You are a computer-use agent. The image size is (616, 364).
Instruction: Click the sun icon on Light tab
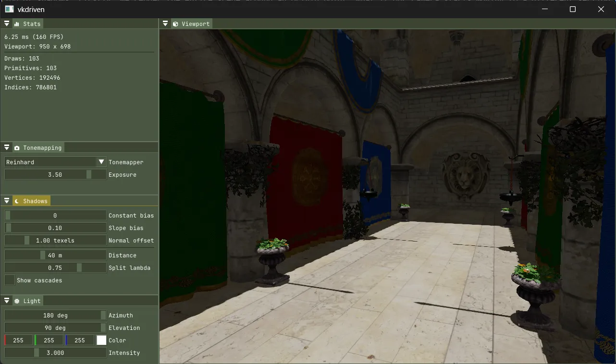pos(17,301)
